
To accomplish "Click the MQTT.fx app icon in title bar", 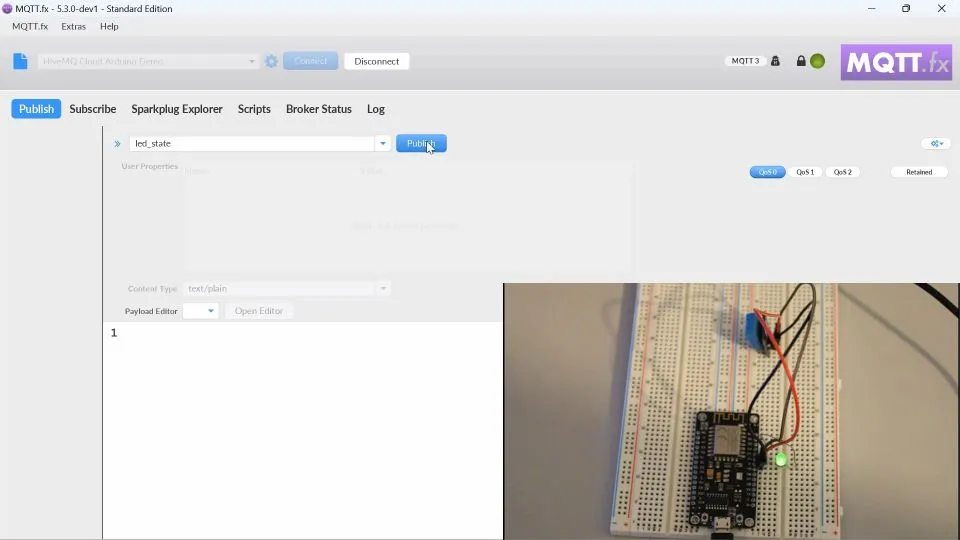I will tap(7, 9).
